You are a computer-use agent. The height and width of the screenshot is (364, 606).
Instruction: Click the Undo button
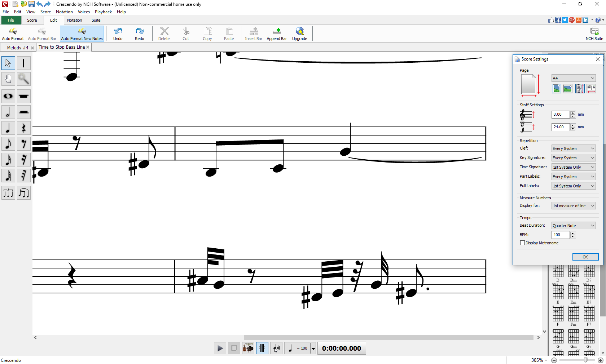(x=118, y=34)
